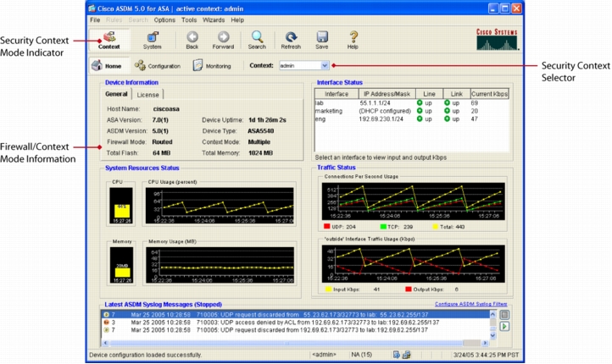The image size is (612, 364).
Task: Click the first status bar icon
Action: (x=396, y=355)
